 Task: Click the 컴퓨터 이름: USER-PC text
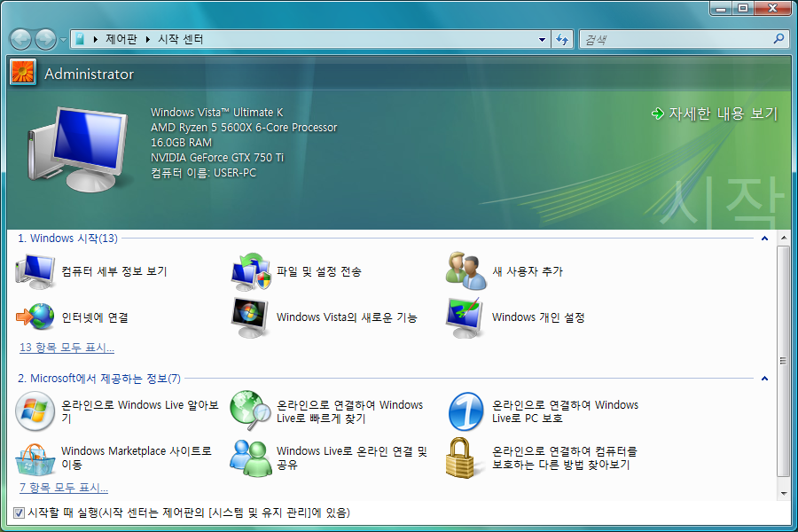204,173
